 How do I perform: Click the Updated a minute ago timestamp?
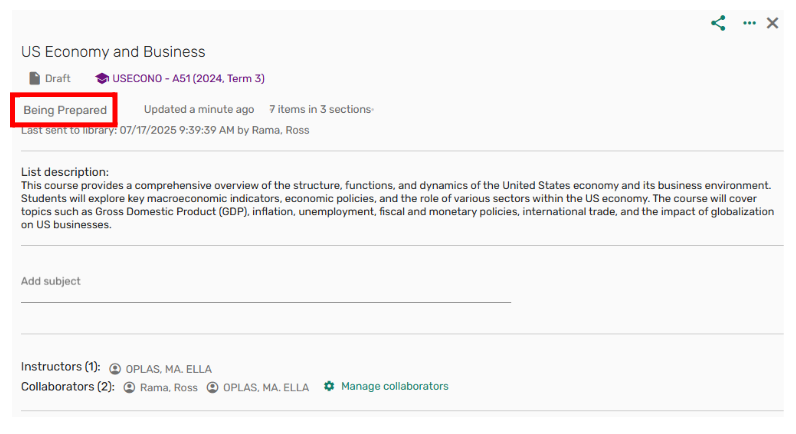[199, 109]
